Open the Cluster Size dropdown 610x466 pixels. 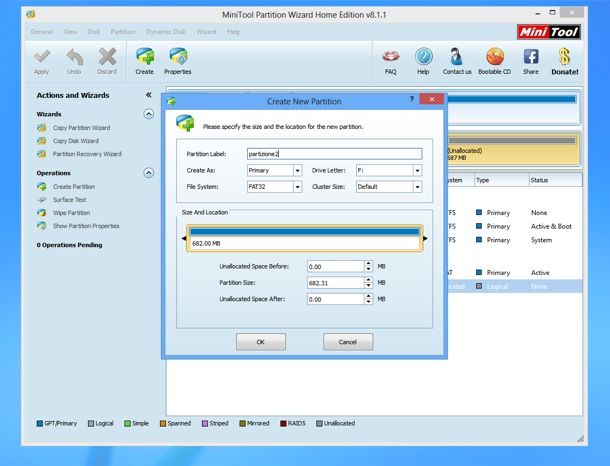pos(417,187)
